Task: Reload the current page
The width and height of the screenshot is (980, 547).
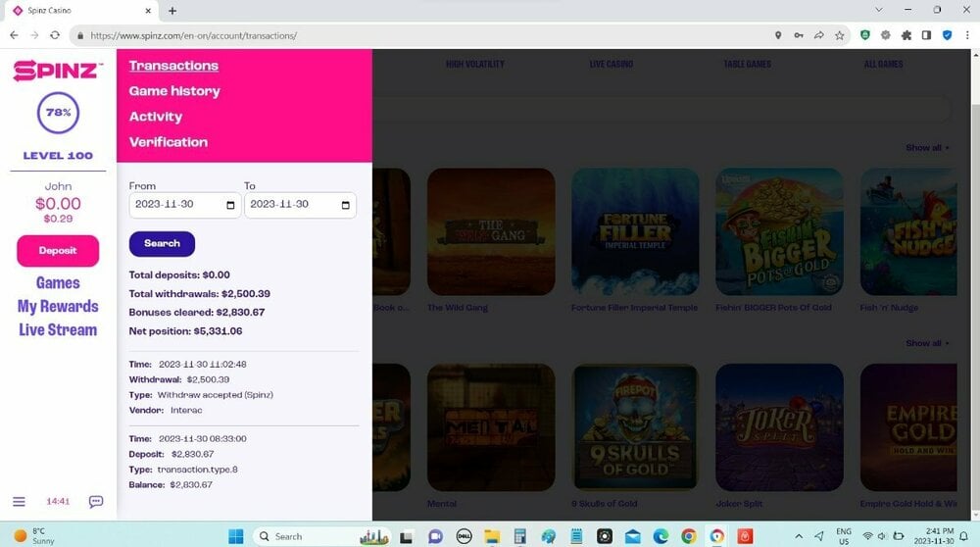Action: click(x=55, y=35)
